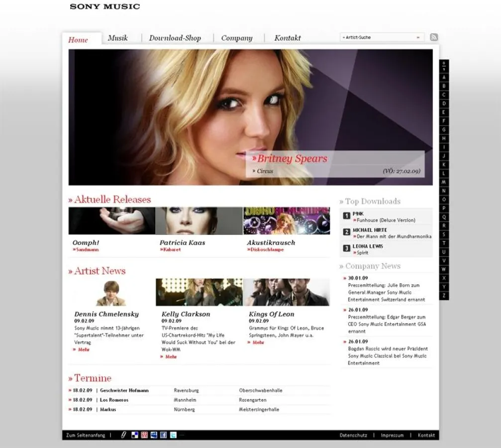The image size is (501, 448).
Task: Click the Facebook share icon in the footer
Action: pyautogui.click(x=163, y=435)
